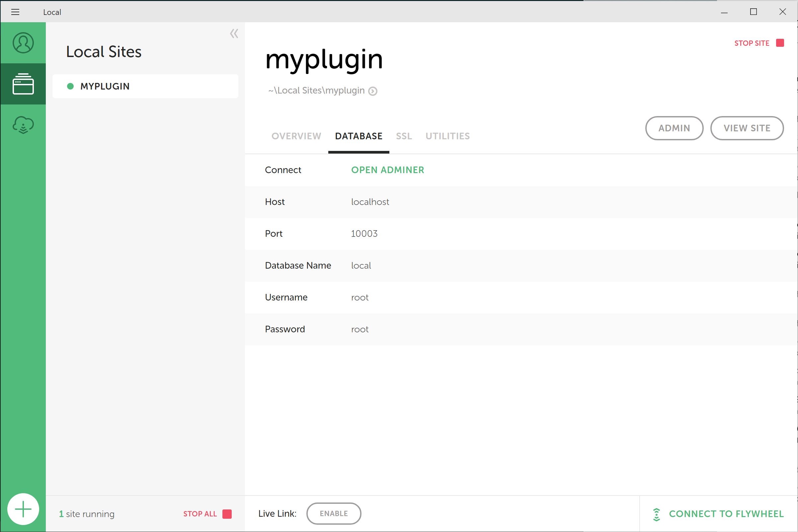Image resolution: width=798 pixels, height=532 pixels.
Task: Open the cloud Connect sidebar icon
Action: tap(23, 125)
